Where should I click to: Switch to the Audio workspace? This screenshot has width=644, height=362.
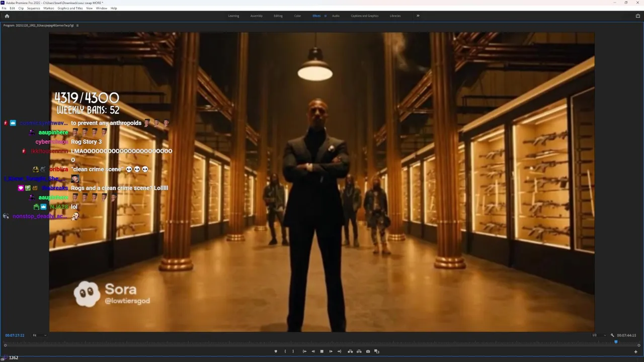pos(336,16)
